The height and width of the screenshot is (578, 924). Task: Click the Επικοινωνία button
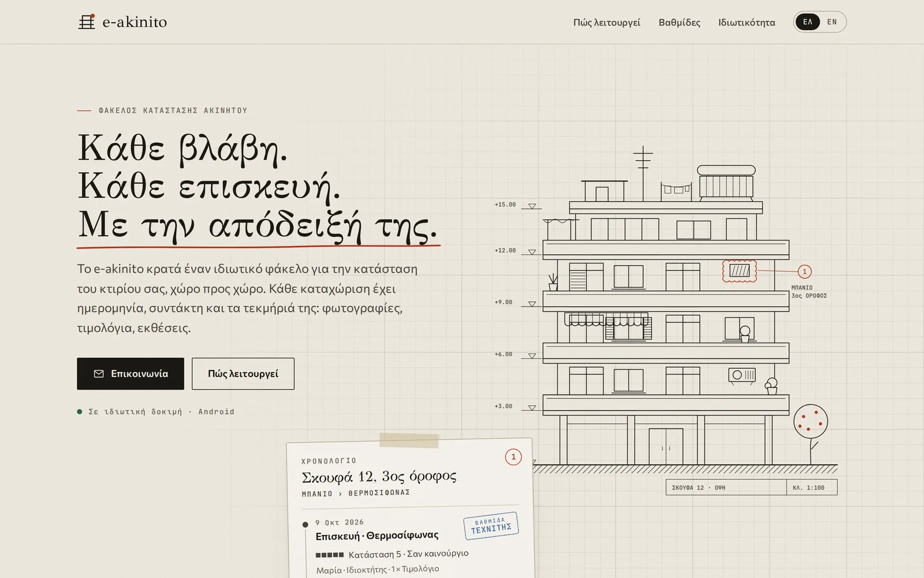tap(131, 373)
